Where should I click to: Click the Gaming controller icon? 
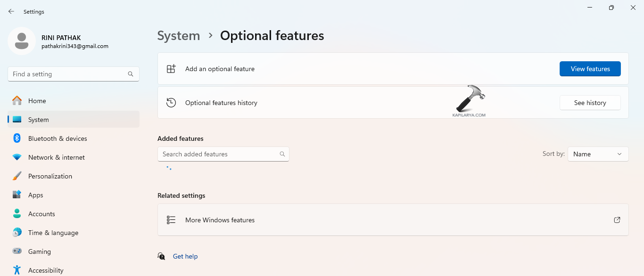(17, 252)
